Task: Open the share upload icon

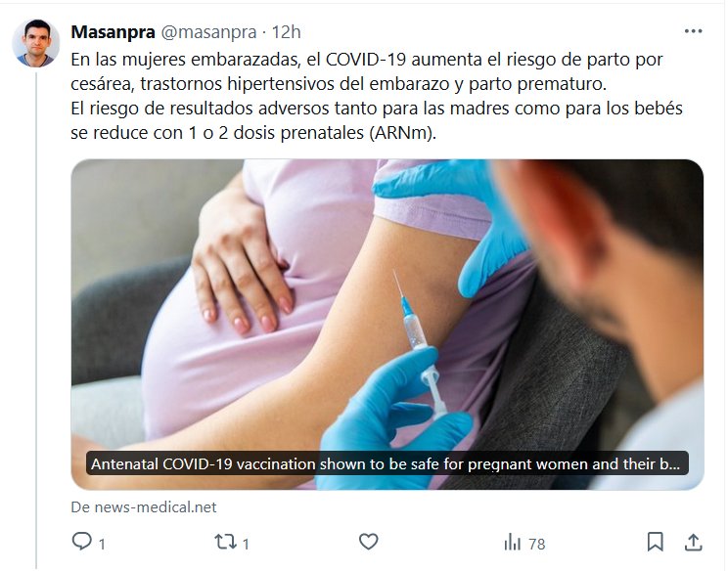Action: tap(693, 542)
